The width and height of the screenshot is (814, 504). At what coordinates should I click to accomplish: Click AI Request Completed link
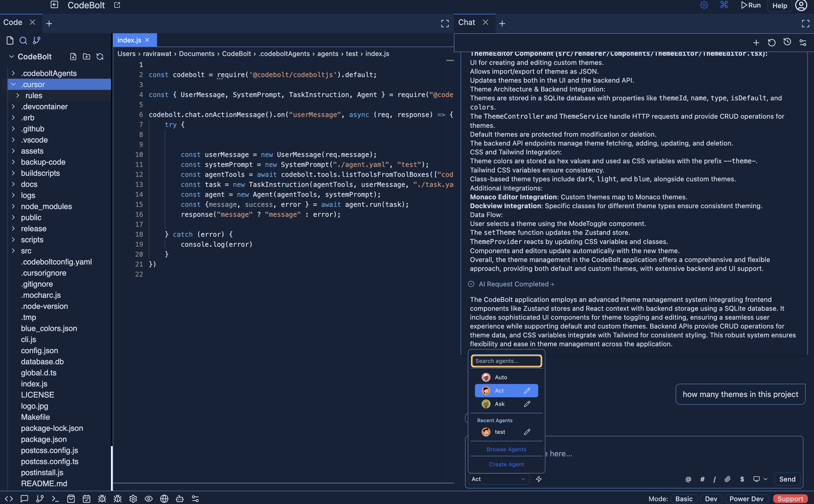516,284
